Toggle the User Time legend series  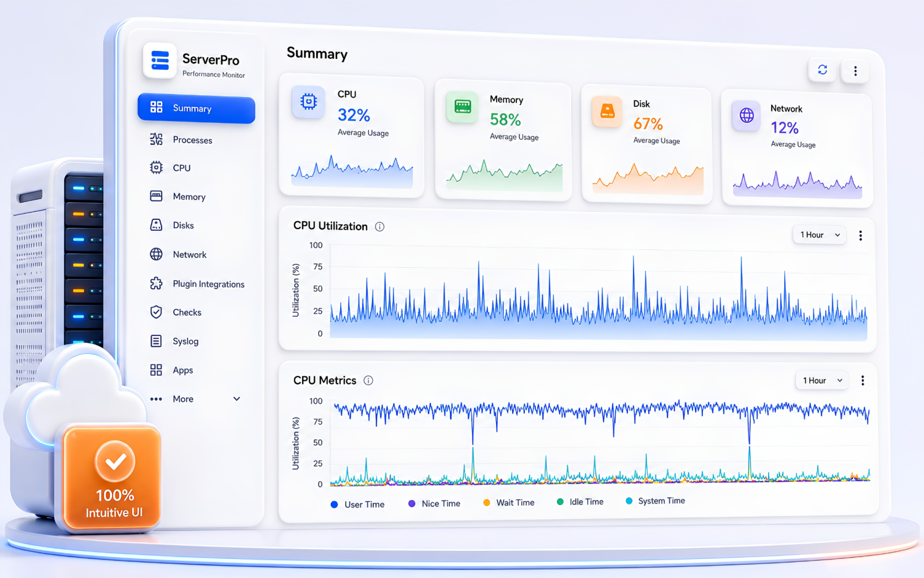click(x=357, y=505)
